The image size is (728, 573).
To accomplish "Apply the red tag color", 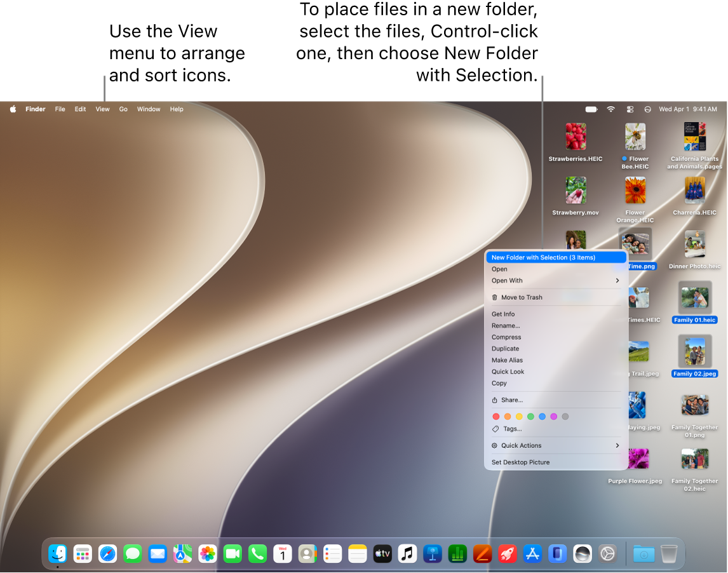I will [x=496, y=417].
